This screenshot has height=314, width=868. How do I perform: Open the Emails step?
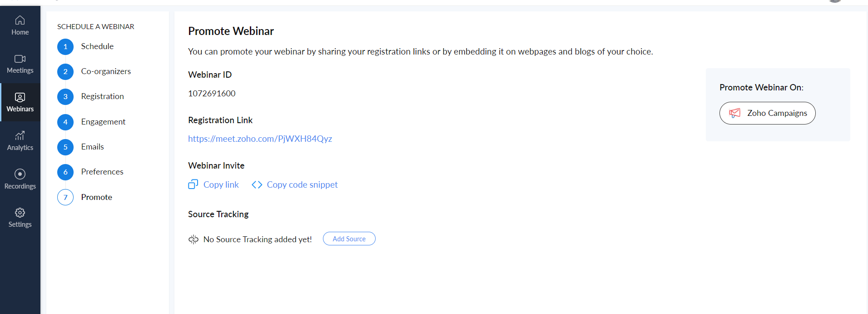point(92,147)
